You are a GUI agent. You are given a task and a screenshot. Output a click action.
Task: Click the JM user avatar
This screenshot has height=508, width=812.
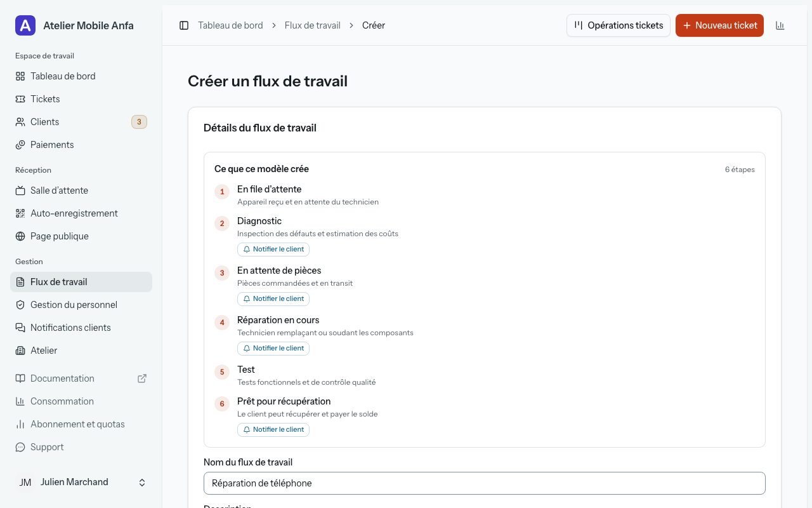pos(25,483)
